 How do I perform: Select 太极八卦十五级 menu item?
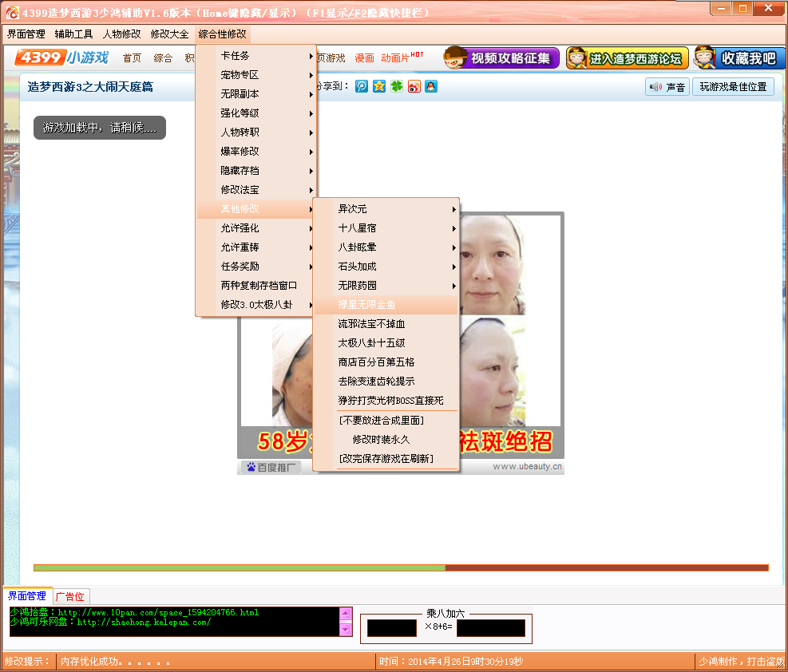386,343
